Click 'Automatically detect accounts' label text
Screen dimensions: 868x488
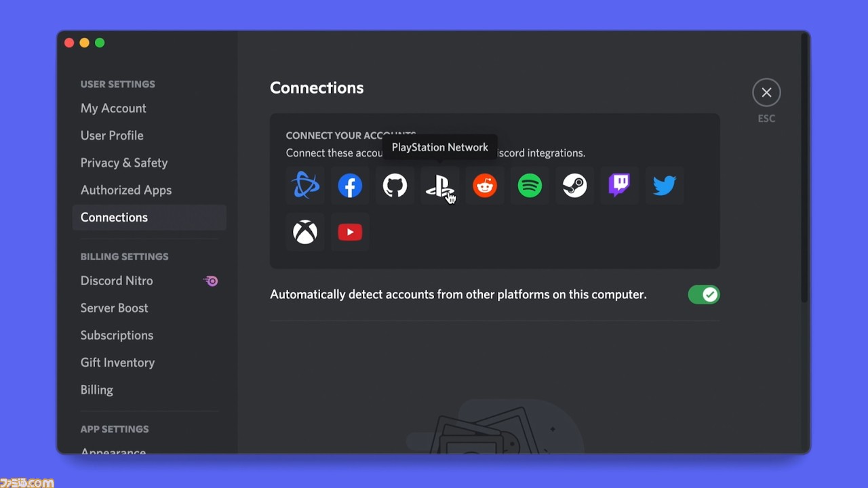pyautogui.click(x=458, y=294)
